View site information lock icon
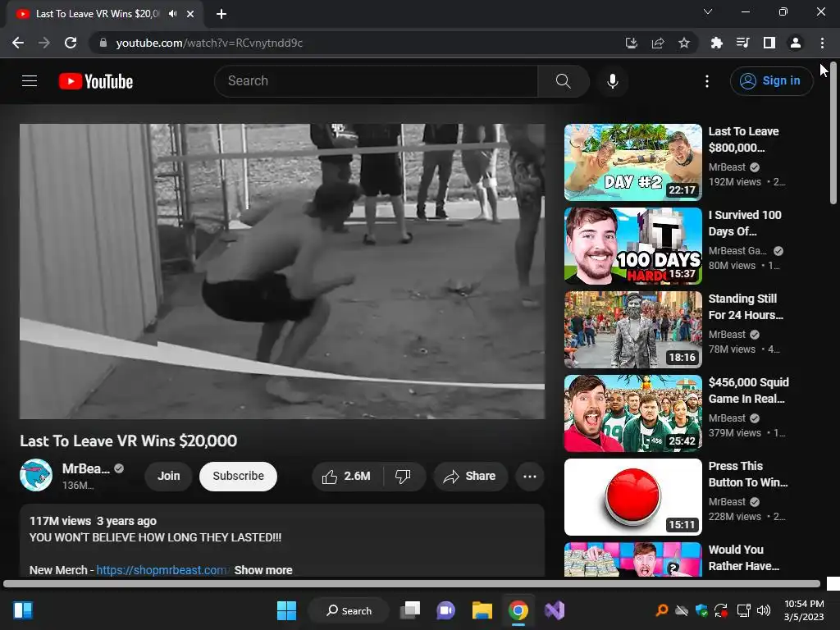This screenshot has height=630, width=840. tap(103, 43)
